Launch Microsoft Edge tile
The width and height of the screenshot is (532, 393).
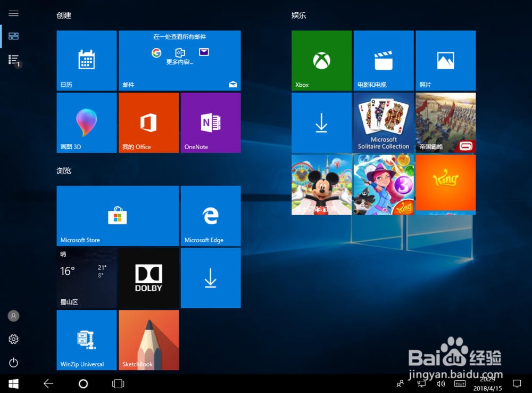click(211, 216)
